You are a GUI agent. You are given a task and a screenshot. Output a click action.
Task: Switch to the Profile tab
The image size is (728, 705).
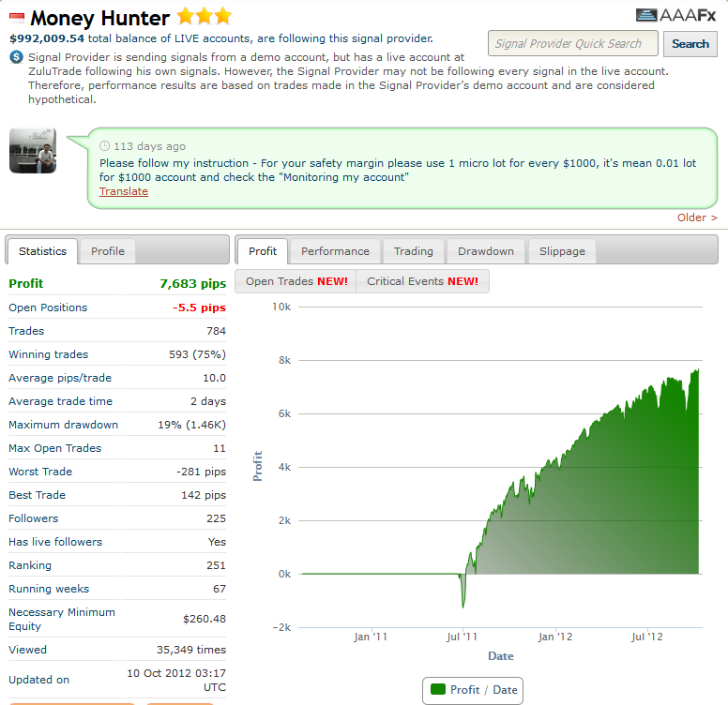pos(108,251)
